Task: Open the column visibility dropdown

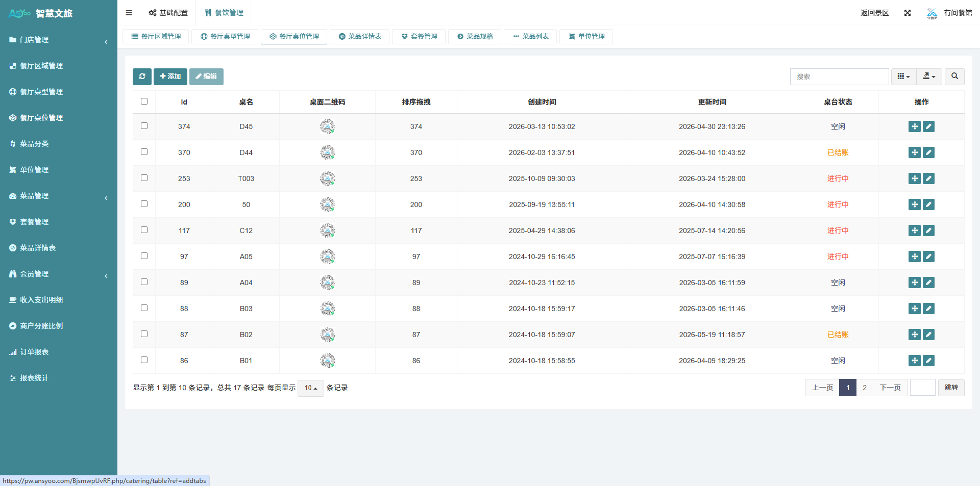Action: [904, 76]
